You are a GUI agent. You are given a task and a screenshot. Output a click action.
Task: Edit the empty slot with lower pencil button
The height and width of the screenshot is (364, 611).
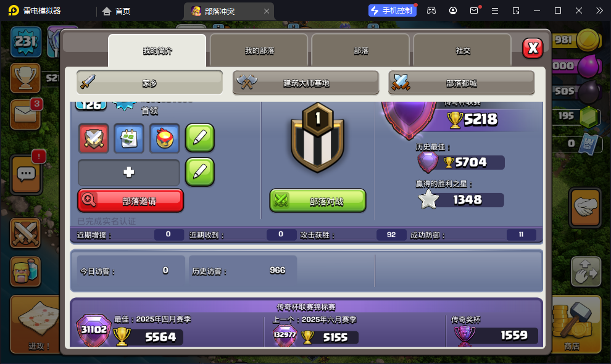(x=200, y=172)
